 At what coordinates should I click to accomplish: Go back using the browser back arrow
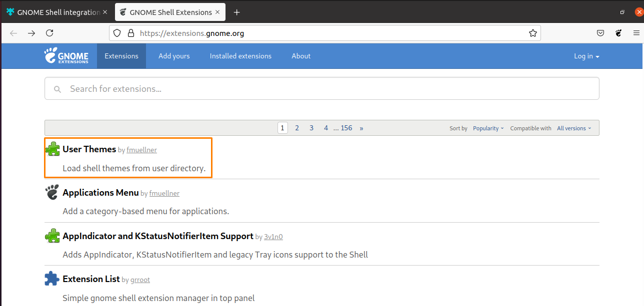pos(13,33)
